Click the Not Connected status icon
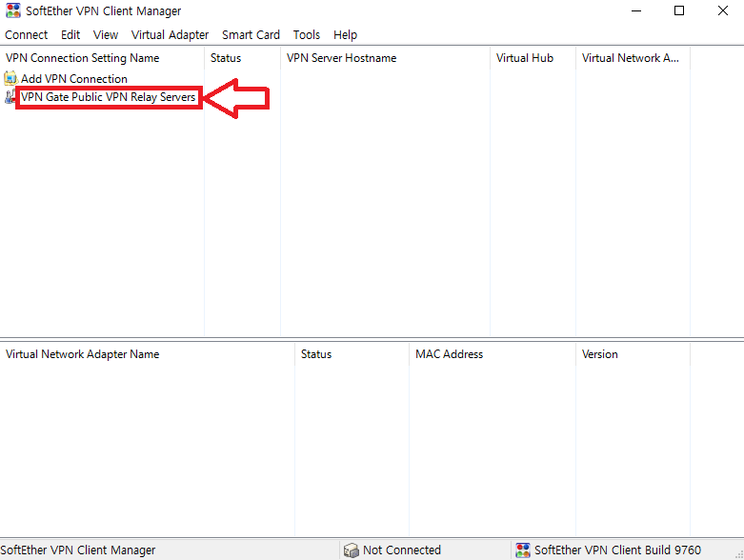Viewport: 744px width, 560px height. pyautogui.click(x=352, y=550)
